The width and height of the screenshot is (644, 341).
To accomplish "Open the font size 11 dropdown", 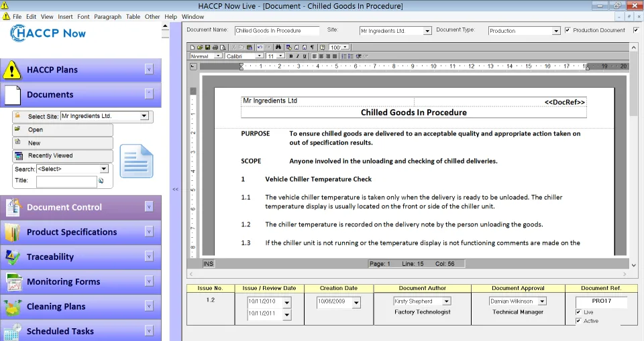I will 280,56.
